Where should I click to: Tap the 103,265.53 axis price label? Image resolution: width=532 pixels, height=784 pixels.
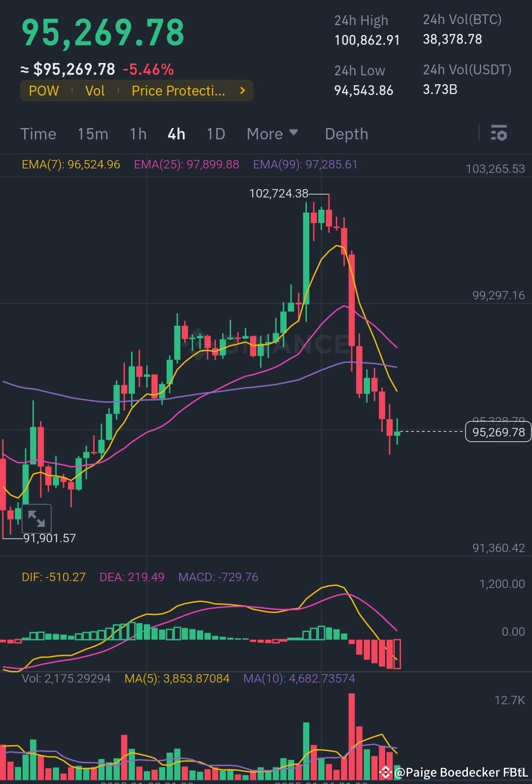click(x=496, y=168)
